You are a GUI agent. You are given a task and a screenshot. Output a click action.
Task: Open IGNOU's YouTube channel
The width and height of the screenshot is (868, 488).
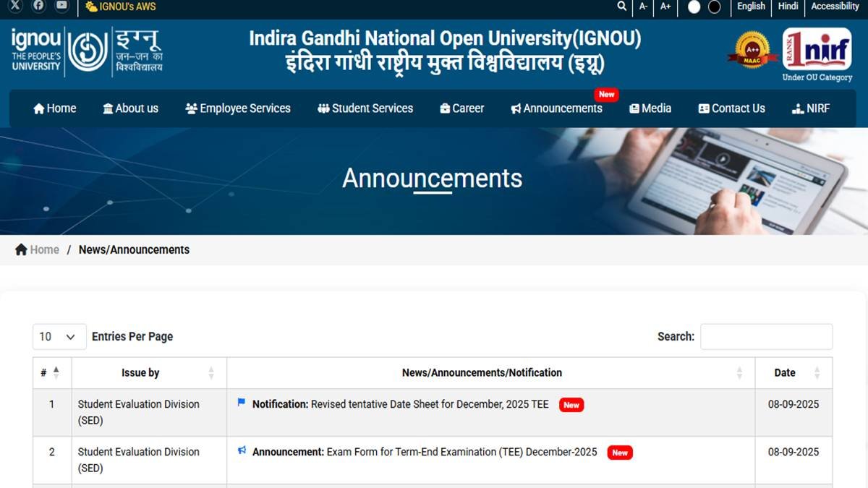tap(61, 7)
